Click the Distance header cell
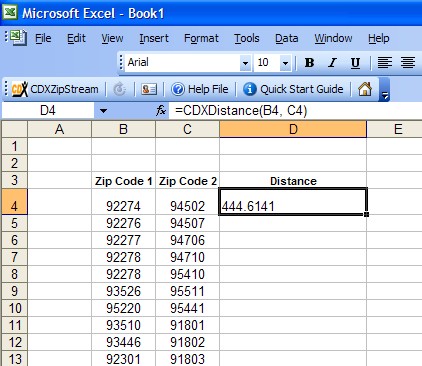Viewport: 422px width, 366px height. tap(293, 181)
